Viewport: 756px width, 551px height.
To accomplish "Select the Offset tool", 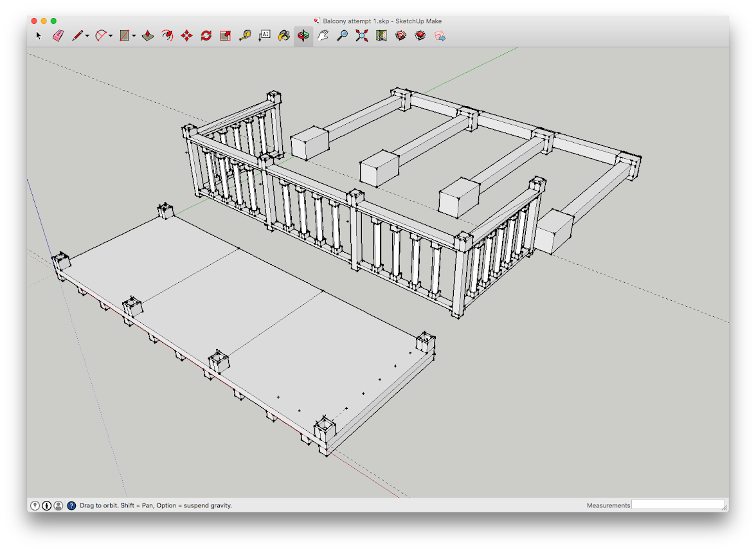I will [x=167, y=36].
